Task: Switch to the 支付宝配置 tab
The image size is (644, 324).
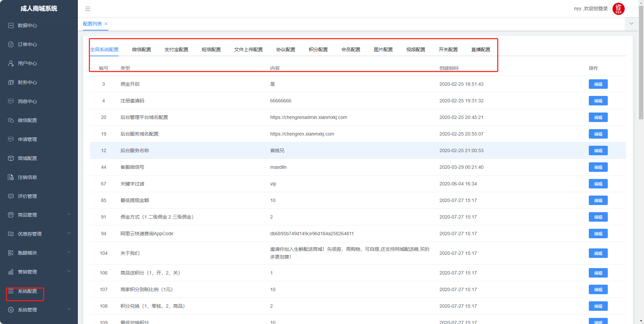Action: click(x=176, y=49)
